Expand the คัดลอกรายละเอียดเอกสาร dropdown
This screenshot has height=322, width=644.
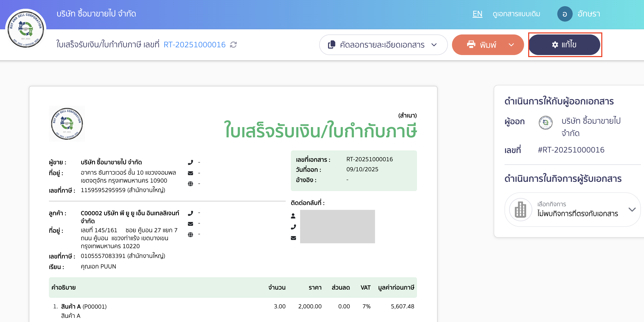[434, 44]
